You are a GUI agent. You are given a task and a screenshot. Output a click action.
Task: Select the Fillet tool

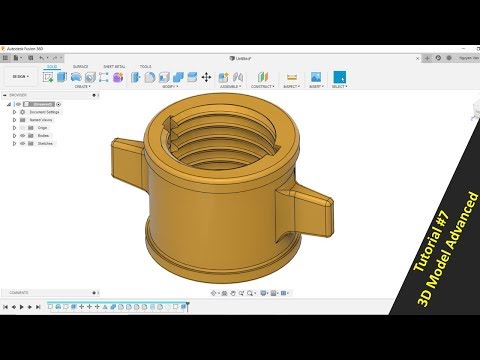tap(150, 77)
